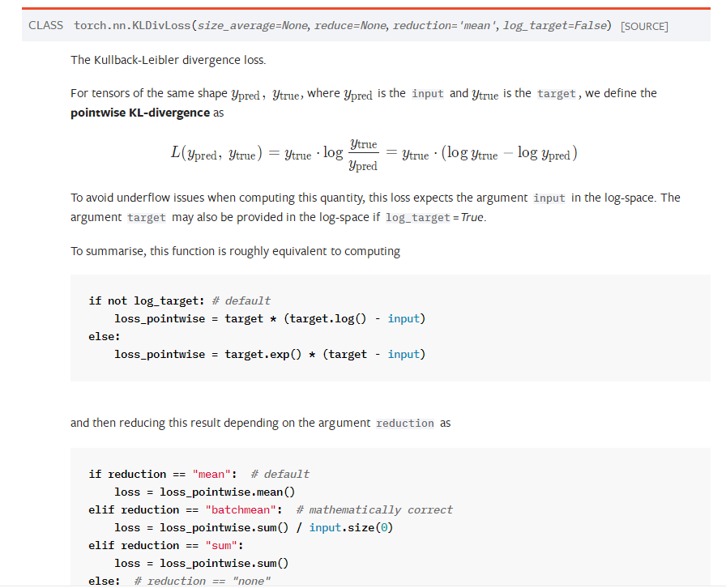Click the ytrue over ypred fraction

(364, 155)
